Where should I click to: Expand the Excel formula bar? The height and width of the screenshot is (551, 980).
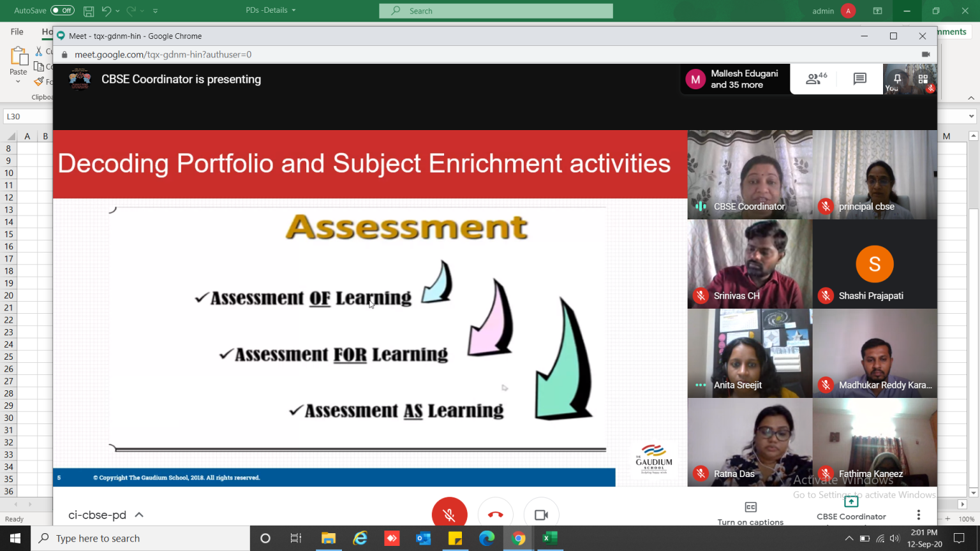pos(971,117)
